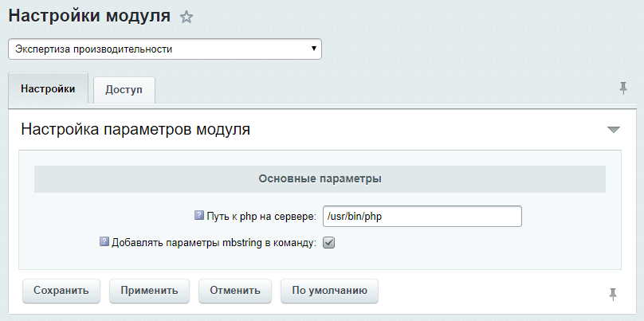This screenshot has height=321, width=644.
Task: Open the Экспертиза производительности module dropdown
Action: point(165,49)
